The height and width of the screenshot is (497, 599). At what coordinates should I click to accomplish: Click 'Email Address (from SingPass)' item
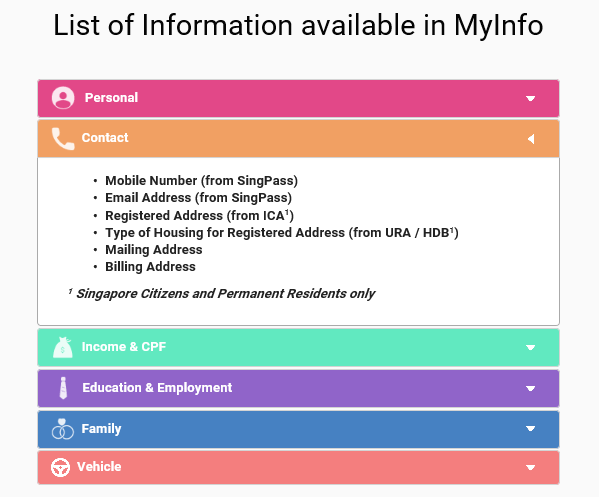tap(198, 198)
